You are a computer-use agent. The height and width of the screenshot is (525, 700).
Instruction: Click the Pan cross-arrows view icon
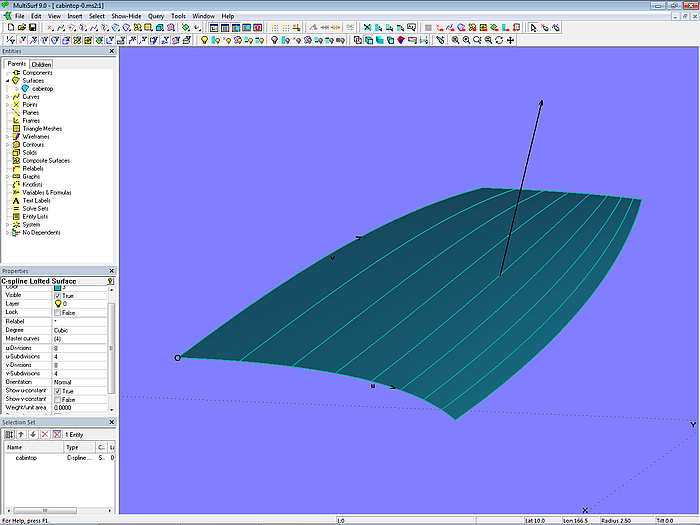tap(511, 40)
